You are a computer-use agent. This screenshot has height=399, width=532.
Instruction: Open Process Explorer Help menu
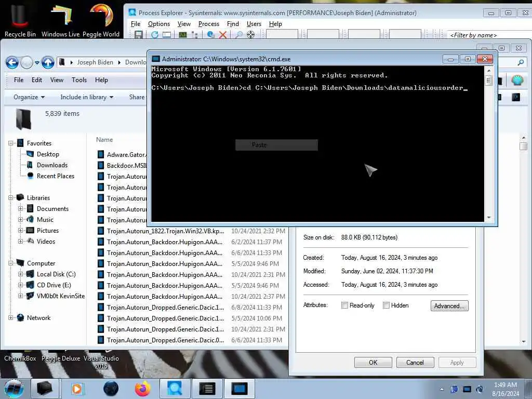pyautogui.click(x=275, y=24)
